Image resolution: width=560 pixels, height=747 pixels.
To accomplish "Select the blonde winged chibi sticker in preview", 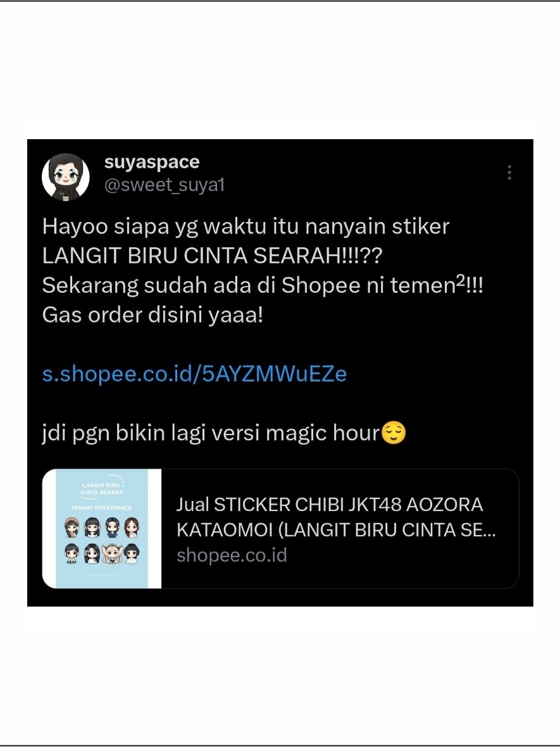I will pos(113,554).
